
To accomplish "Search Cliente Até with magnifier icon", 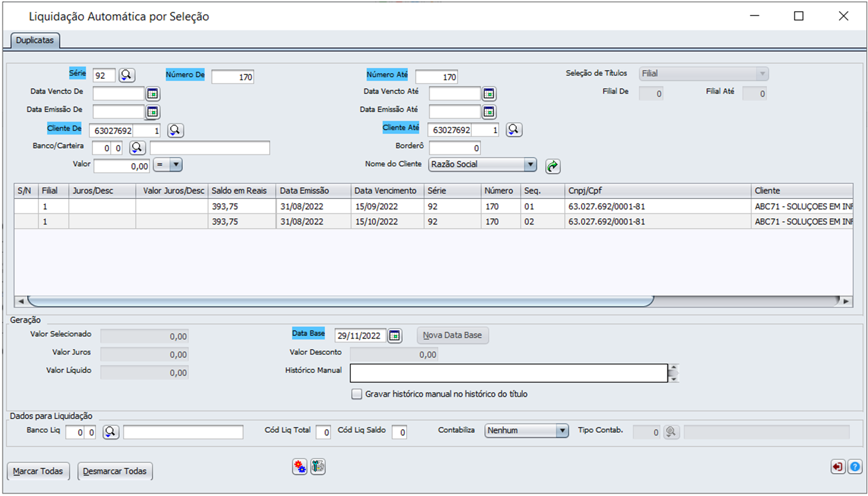I will 514,130.
